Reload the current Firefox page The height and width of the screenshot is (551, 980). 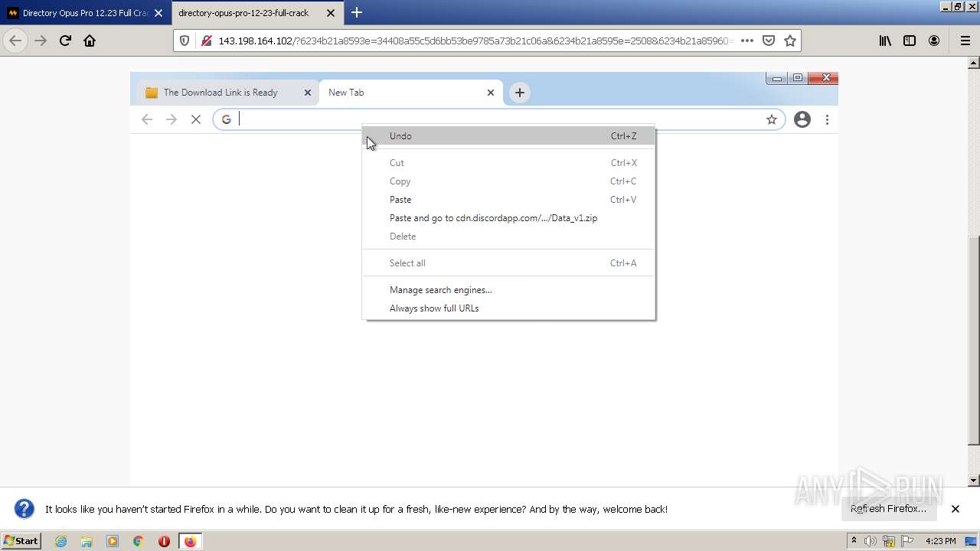[x=65, y=41]
